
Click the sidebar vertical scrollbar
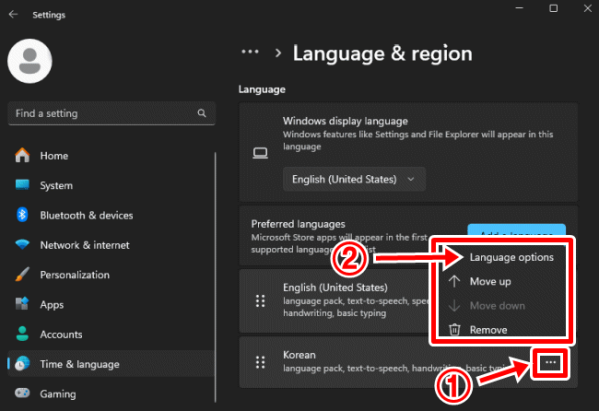pyautogui.click(x=215, y=277)
